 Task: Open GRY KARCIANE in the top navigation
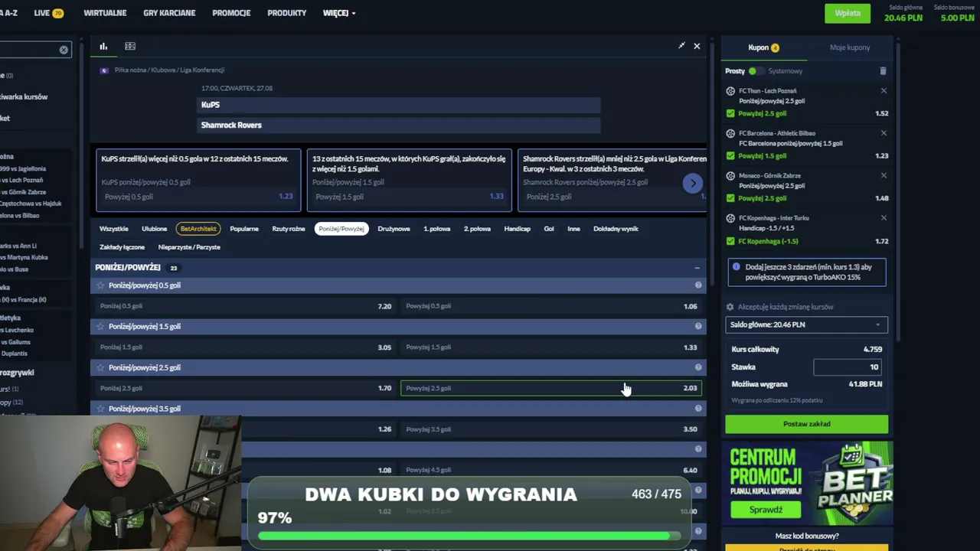[x=169, y=13]
